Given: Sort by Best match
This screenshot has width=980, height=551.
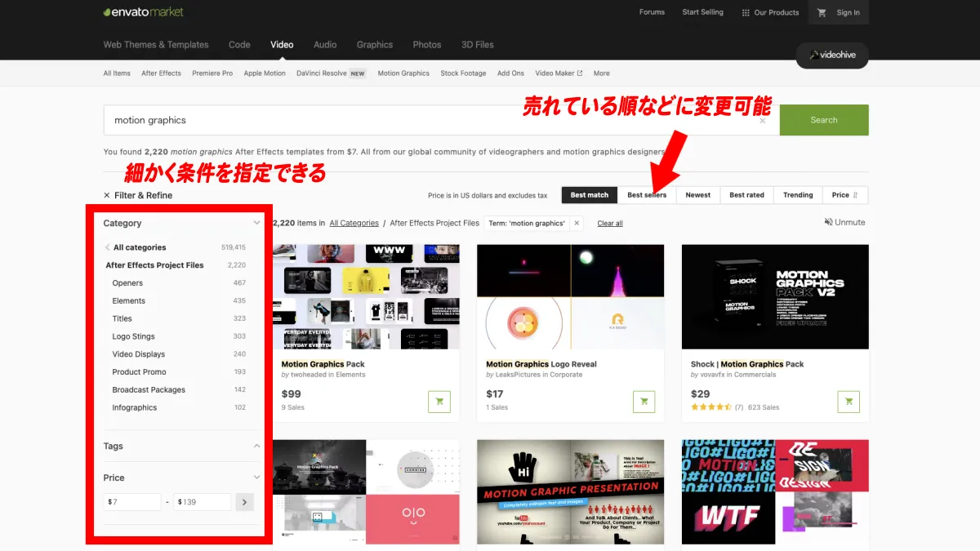Looking at the screenshot, I should (x=590, y=195).
